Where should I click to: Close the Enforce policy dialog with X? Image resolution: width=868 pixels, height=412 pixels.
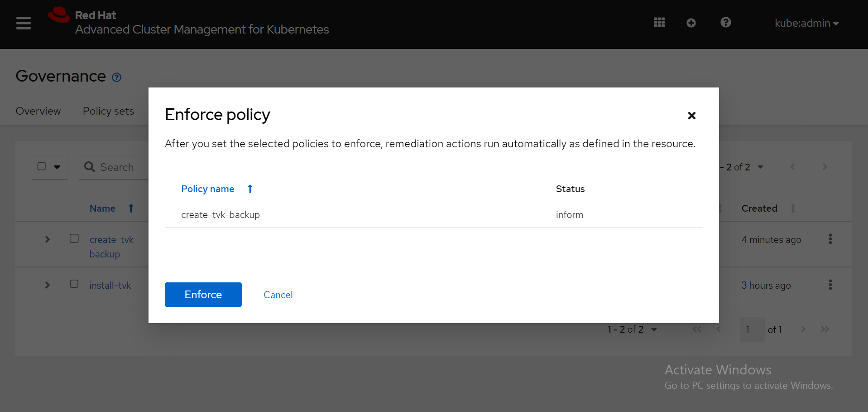pyautogui.click(x=691, y=116)
